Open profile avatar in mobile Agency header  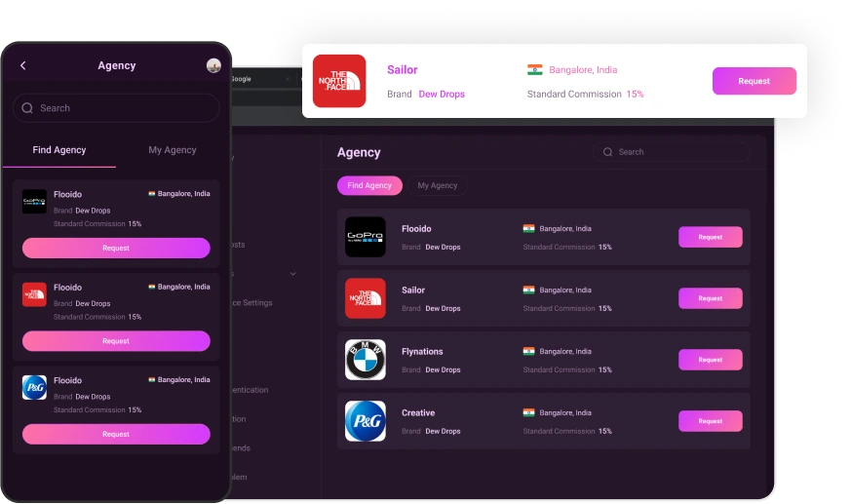click(213, 65)
